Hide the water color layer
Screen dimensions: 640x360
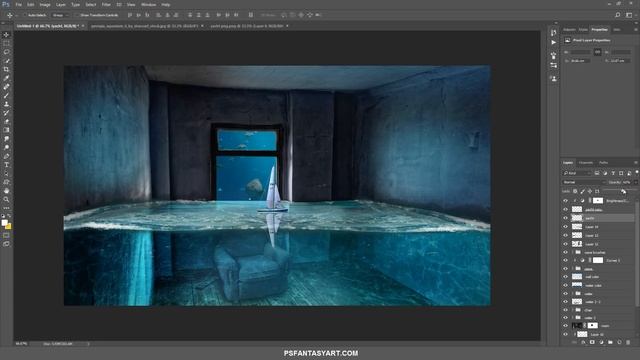[x=565, y=285]
